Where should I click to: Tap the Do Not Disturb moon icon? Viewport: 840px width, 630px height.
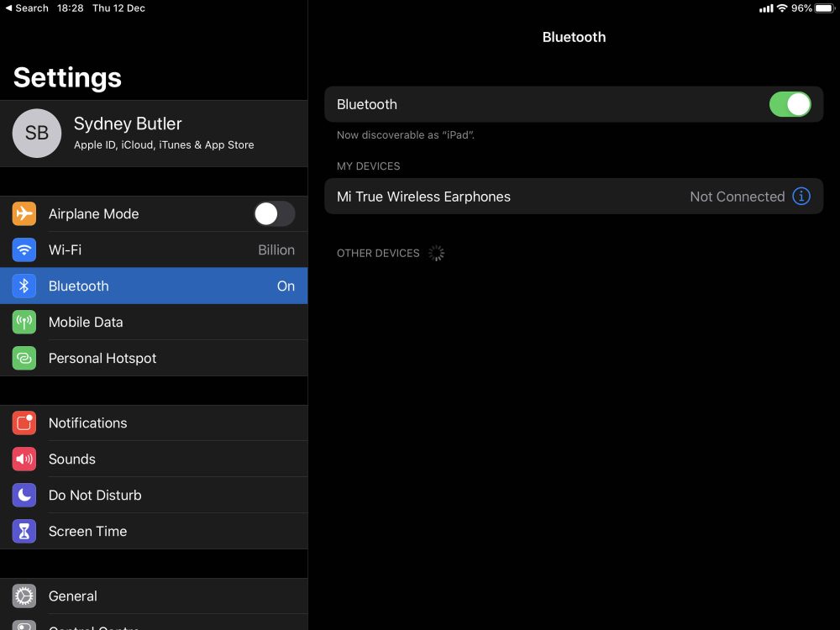coord(24,496)
